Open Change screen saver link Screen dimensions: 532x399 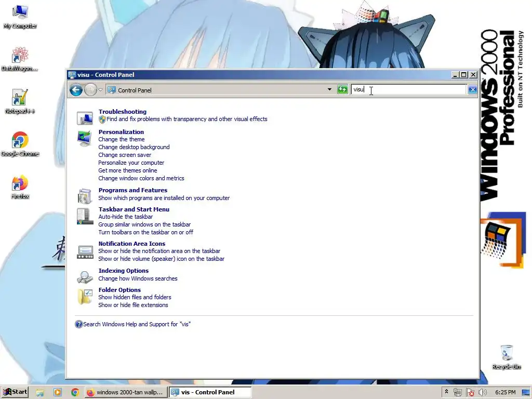click(125, 155)
